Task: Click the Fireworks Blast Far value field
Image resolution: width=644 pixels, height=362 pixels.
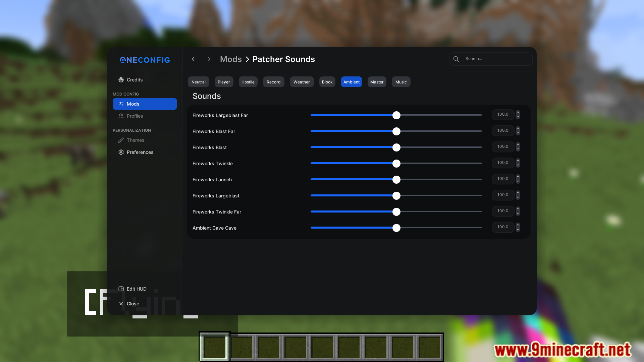Action: coord(503,131)
